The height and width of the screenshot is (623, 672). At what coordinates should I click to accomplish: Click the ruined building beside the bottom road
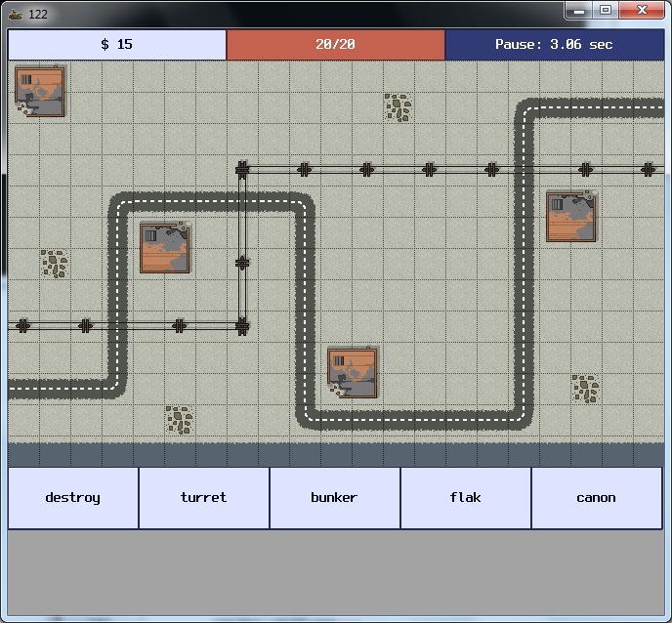coord(353,372)
